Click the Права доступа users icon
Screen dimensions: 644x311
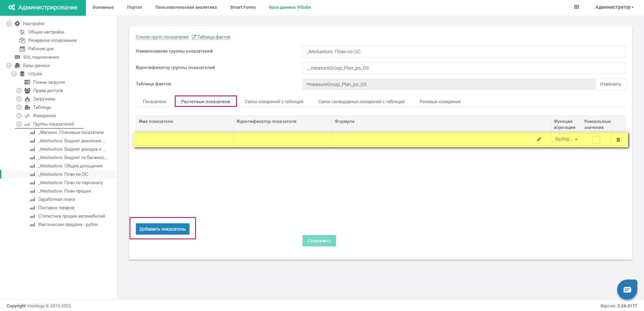(x=27, y=90)
